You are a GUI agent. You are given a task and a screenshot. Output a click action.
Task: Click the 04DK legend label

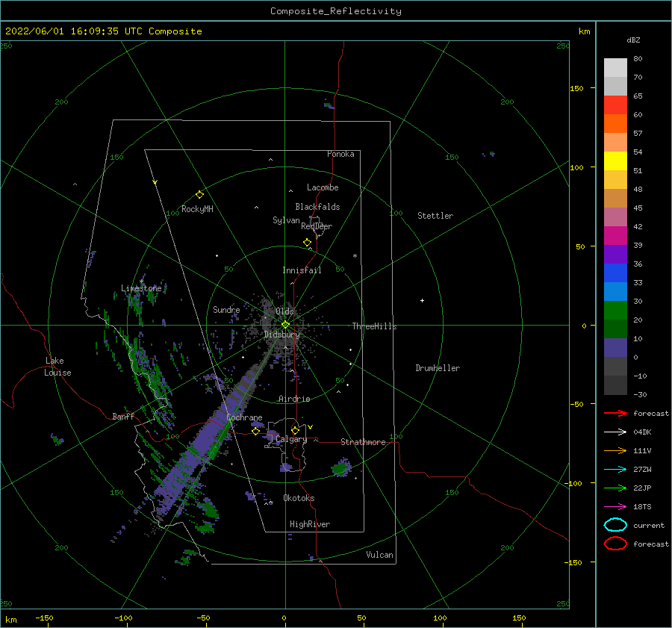pyautogui.click(x=642, y=432)
